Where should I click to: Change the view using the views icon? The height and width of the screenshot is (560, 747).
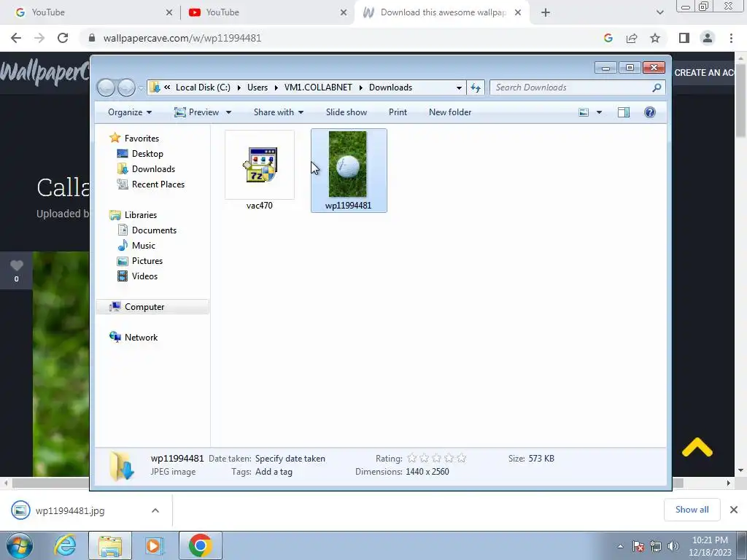[x=584, y=112]
